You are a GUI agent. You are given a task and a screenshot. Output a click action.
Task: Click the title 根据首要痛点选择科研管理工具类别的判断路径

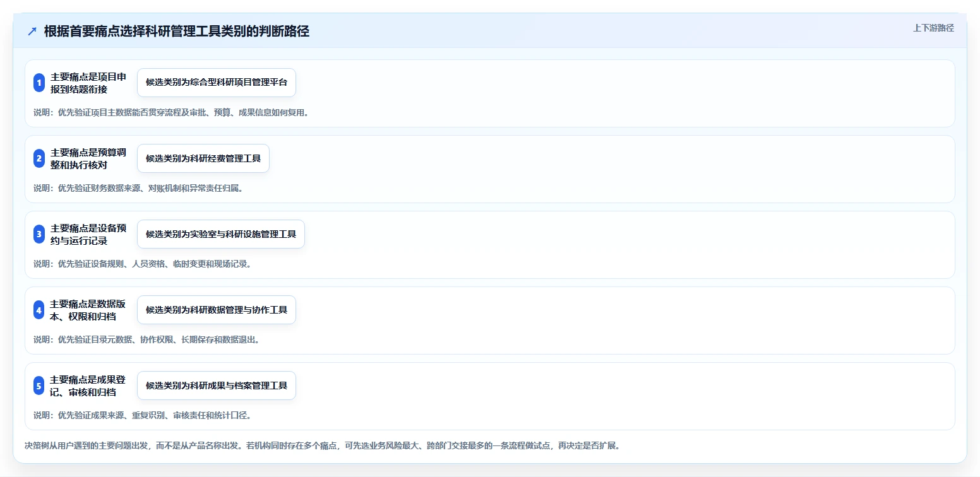pyautogui.click(x=177, y=32)
